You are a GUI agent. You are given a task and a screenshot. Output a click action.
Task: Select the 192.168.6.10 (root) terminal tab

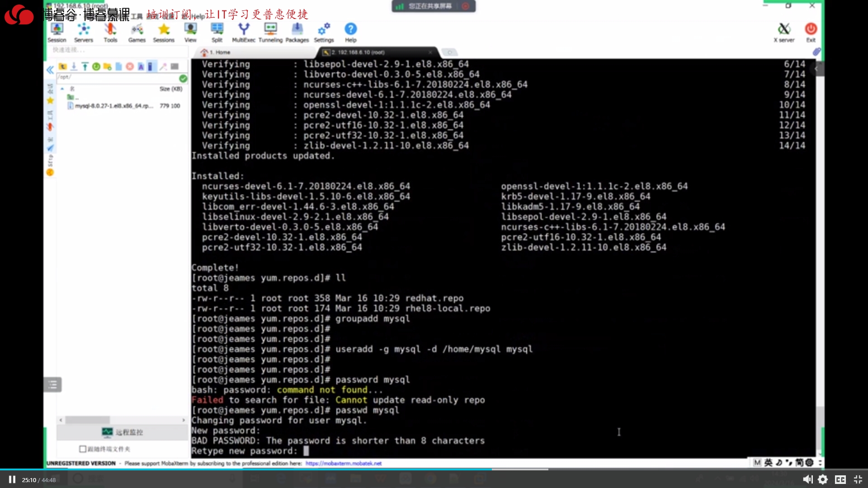[358, 52]
